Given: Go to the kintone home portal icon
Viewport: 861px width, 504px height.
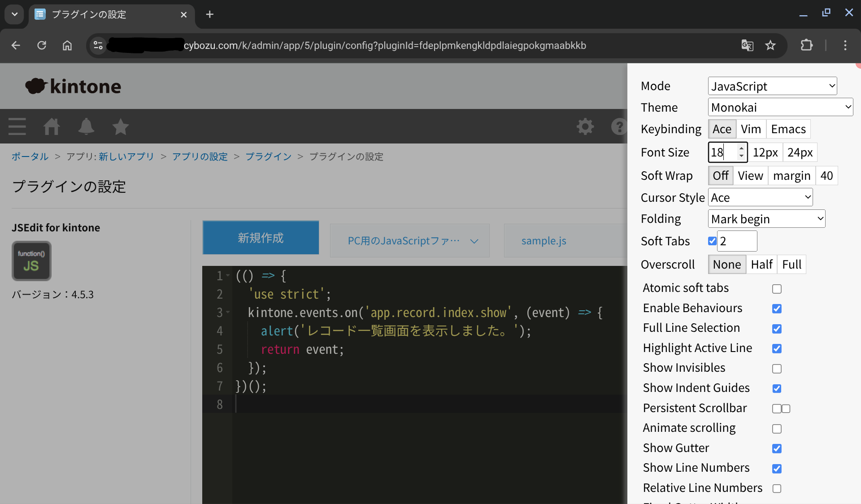Looking at the screenshot, I should click(x=52, y=126).
